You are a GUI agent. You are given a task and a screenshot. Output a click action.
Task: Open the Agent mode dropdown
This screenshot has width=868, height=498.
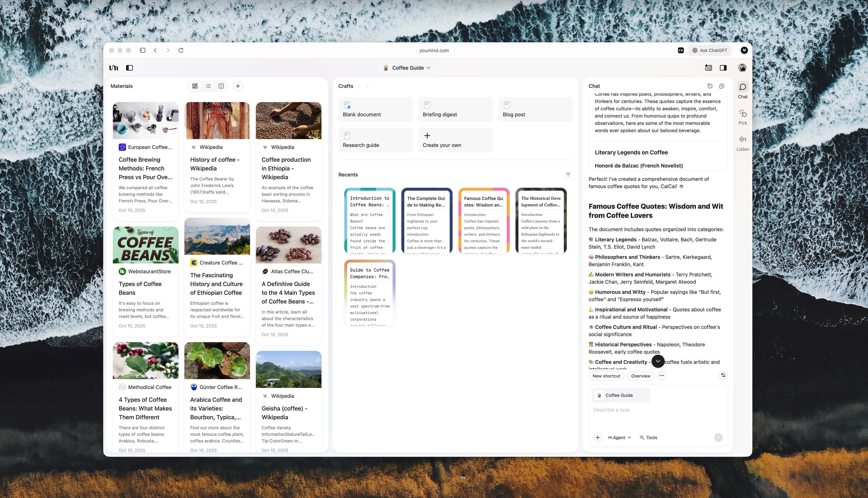click(619, 437)
